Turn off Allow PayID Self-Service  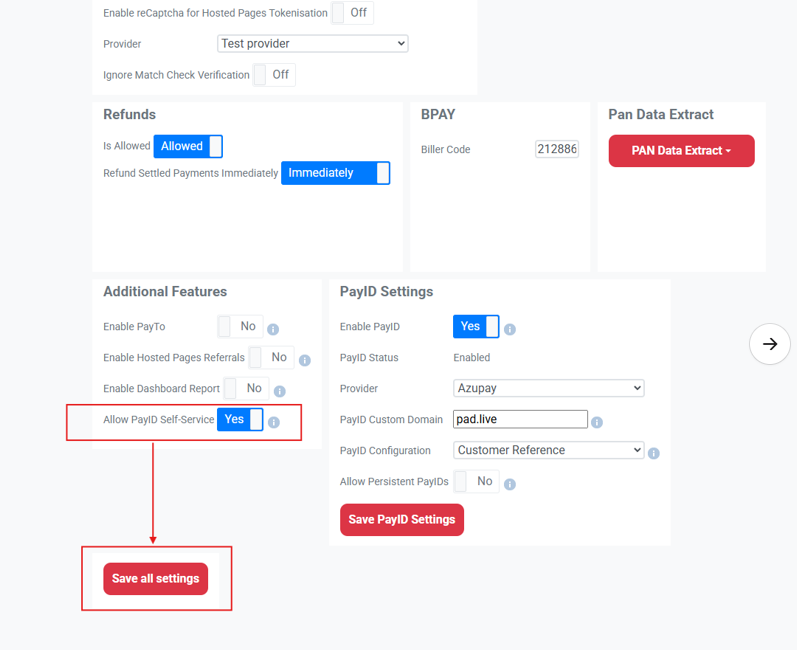pos(240,419)
